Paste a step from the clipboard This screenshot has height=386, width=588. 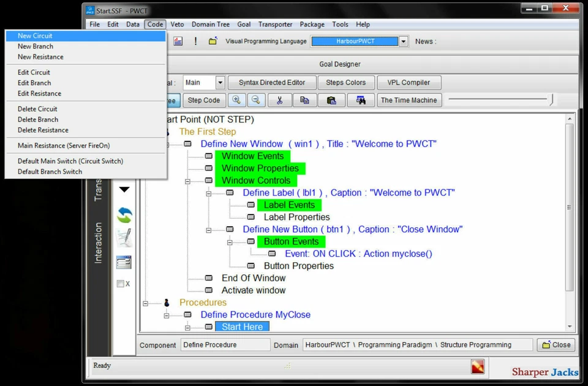point(331,100)
